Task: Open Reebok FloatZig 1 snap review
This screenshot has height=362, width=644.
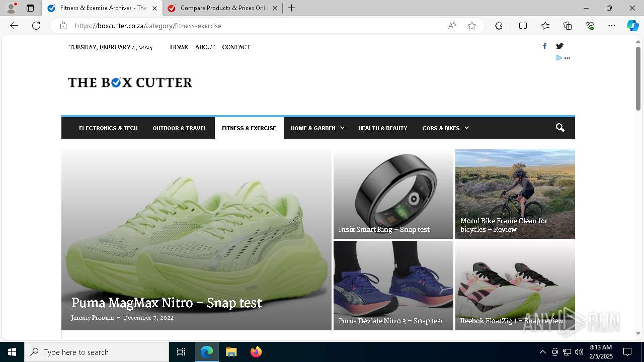Action: pos(512,321)
